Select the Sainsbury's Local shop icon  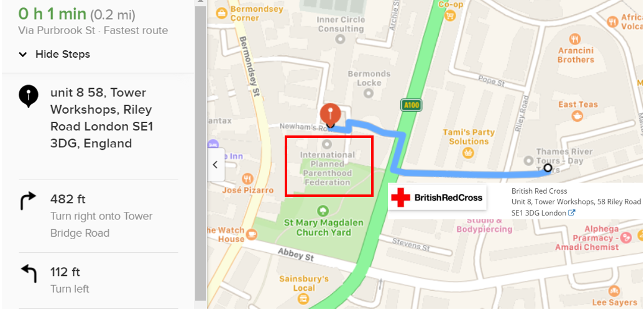click(303, 298)
